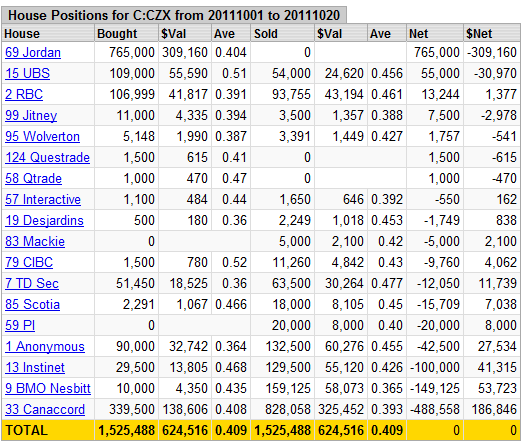
Task: Open the 33 Canaccord link
Action: (45, 409)
